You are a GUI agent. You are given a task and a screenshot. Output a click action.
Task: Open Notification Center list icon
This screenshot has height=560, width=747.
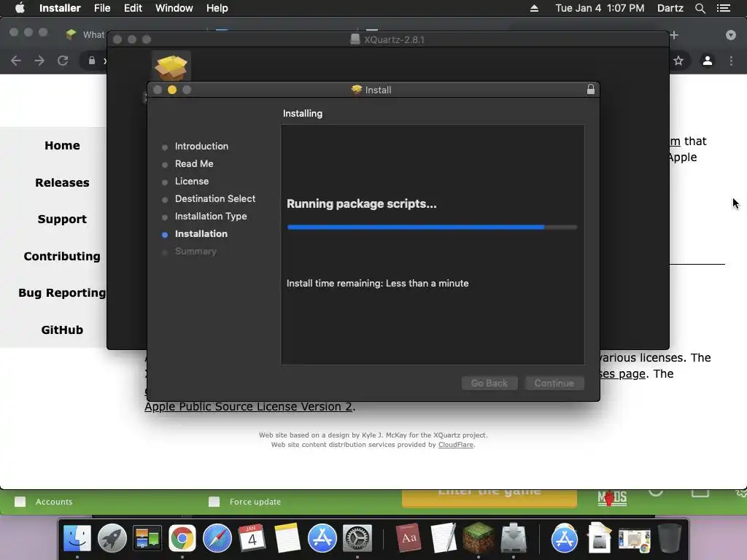pos(724,8)
